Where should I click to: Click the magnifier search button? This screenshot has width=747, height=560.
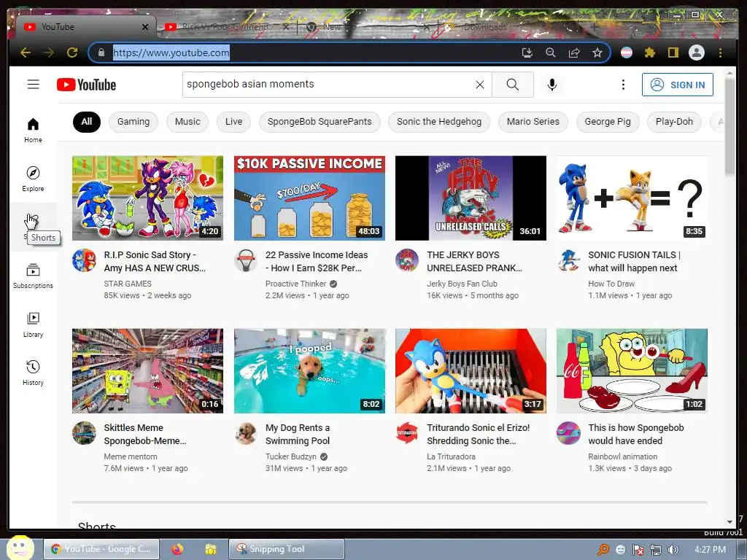pos(513,85)
